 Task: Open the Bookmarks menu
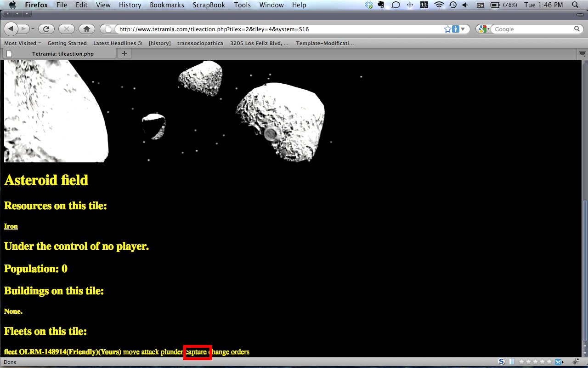167,5
